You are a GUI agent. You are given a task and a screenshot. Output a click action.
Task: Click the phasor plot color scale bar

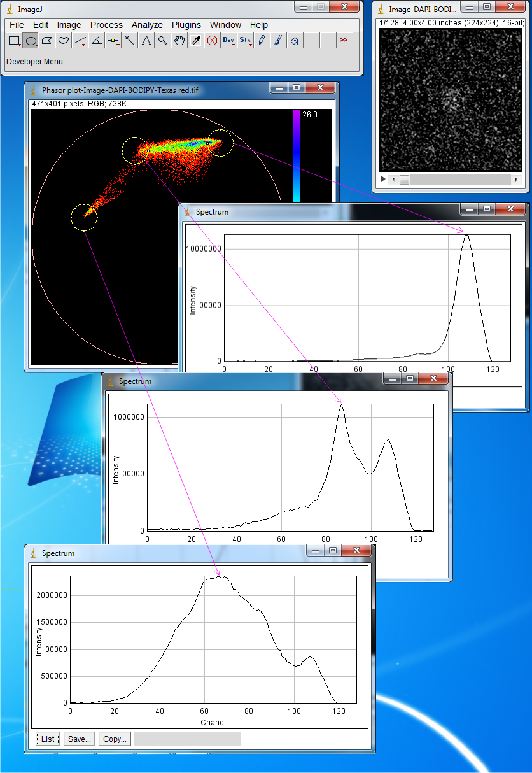296,156
